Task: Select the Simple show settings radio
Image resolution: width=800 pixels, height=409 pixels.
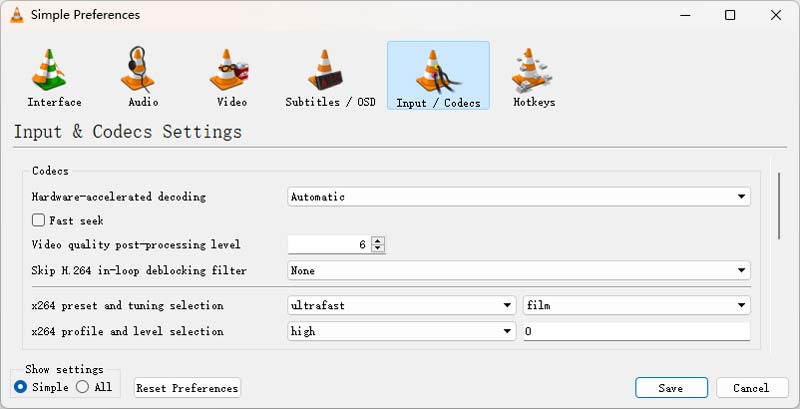Action: click(x=20, y=387)
